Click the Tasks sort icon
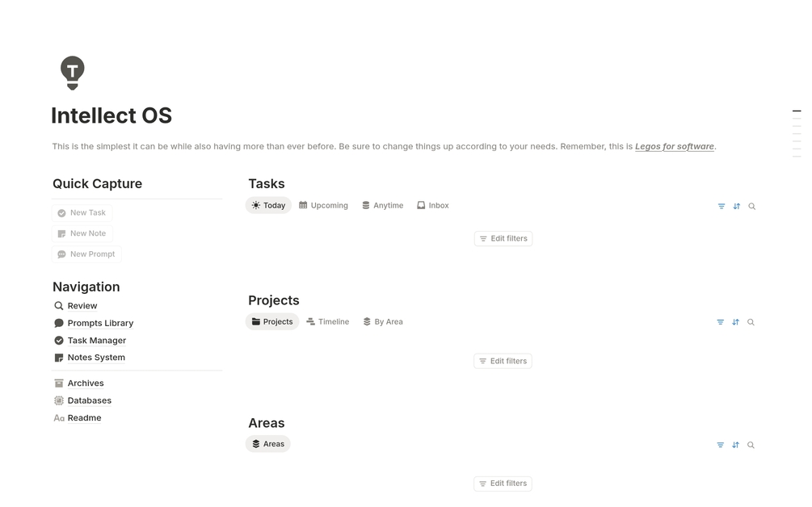Viewport: 812px width, 507px height. [737, 207]
